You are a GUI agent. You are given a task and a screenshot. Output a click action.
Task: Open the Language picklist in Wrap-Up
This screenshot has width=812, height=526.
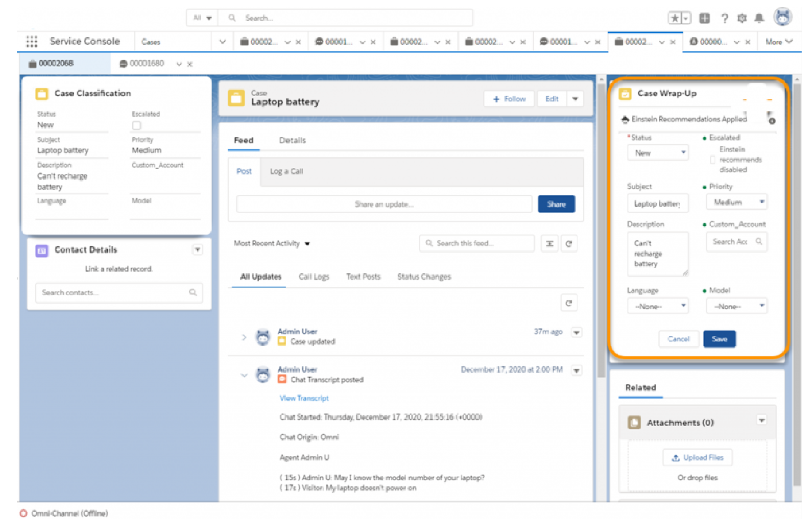658,306
